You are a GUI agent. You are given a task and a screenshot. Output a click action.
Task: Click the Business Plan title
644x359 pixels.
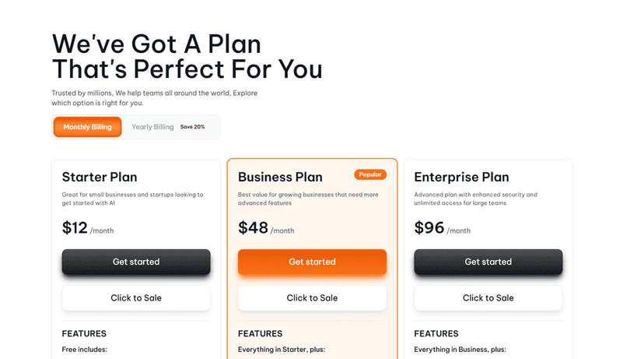tap(280, 177)
